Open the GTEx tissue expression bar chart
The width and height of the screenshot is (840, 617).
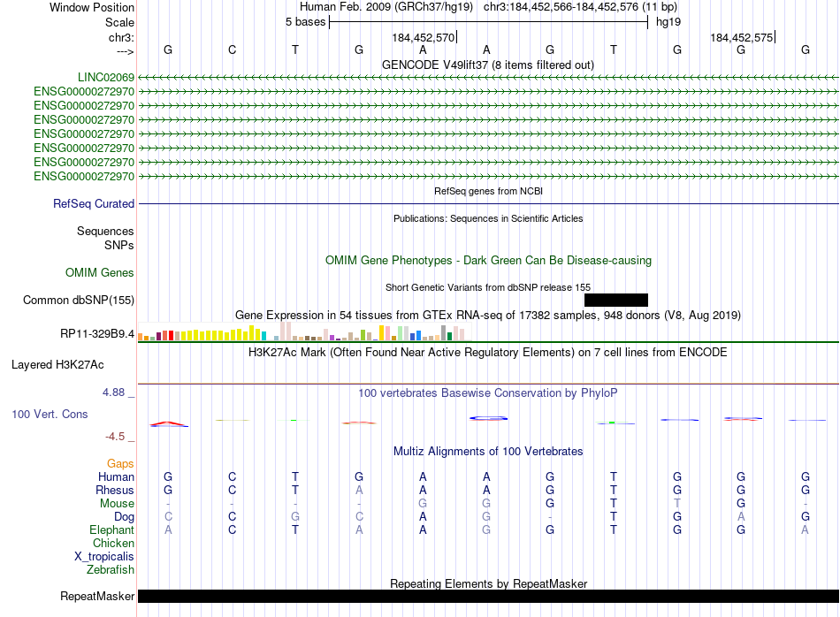click(x=304, y=331)
